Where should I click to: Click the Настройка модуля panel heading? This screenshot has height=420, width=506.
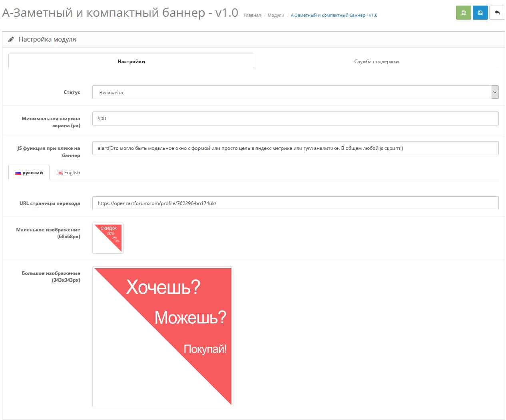47,39
